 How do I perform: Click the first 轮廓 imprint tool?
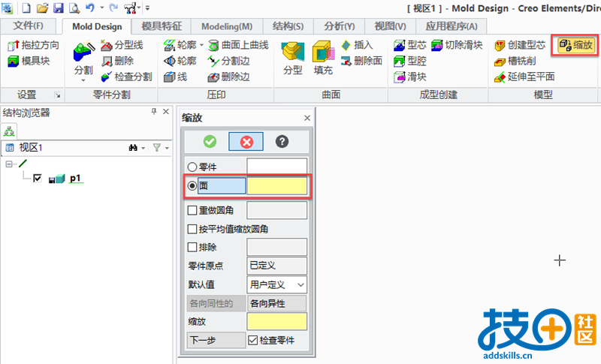[x=180, y=45]
